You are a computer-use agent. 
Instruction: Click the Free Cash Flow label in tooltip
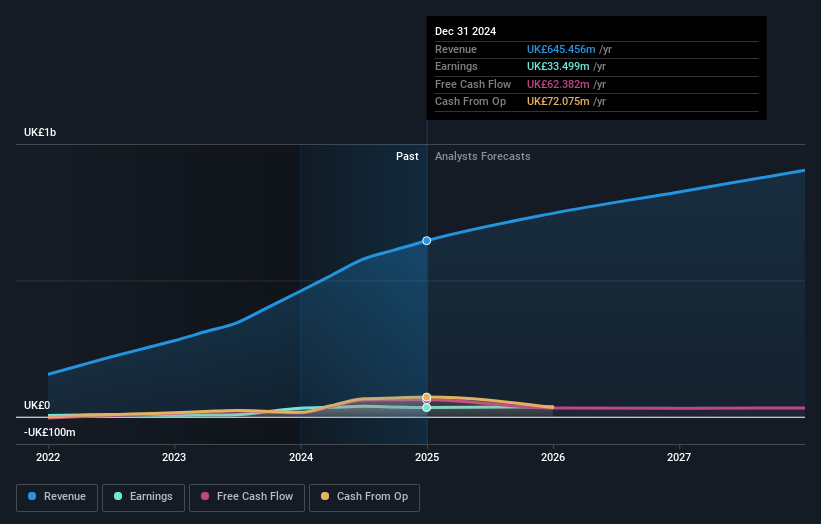pos(473,84)
